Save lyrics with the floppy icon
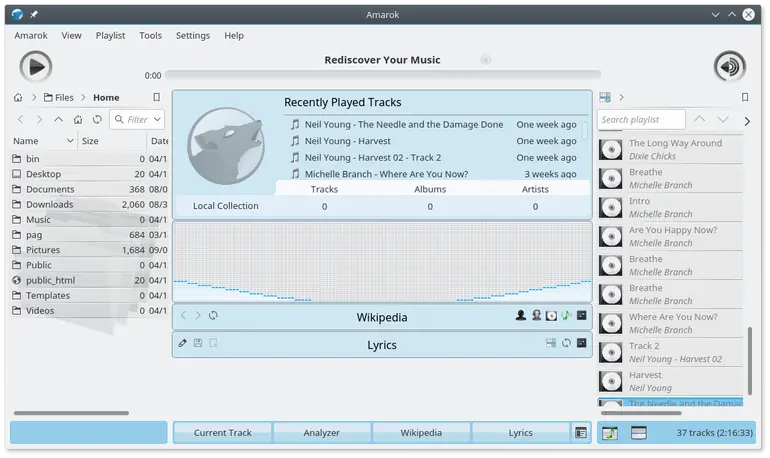 point(198,343)
